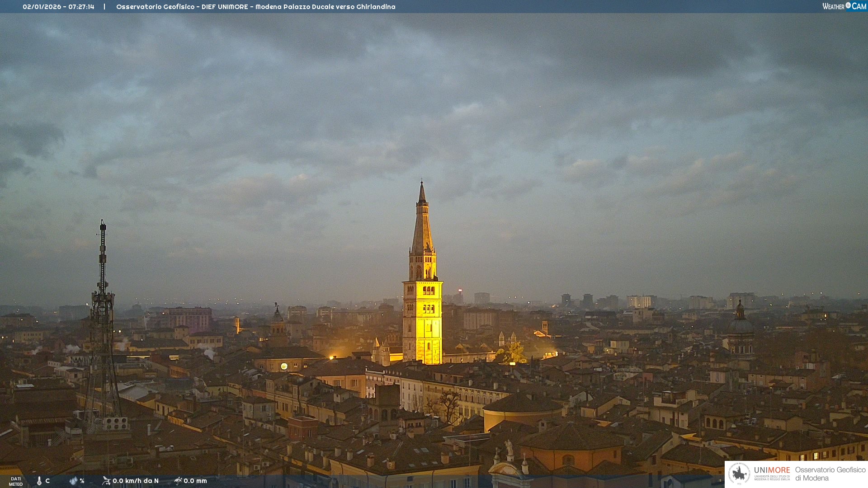868x488 pixels.
Task: Select the 0.0 mm rainfall reading
Action: pyautogui.click(x=195, y=481)
